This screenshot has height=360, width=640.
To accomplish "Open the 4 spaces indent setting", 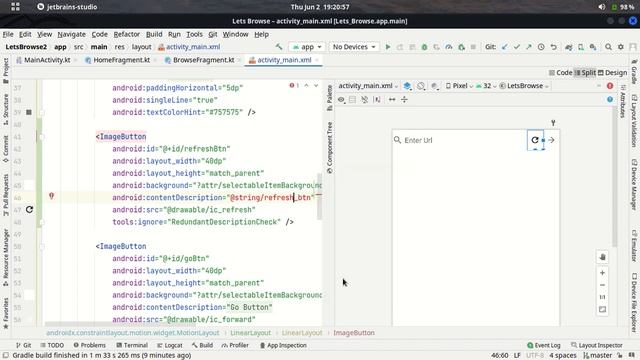I will [x=562, y=356].
